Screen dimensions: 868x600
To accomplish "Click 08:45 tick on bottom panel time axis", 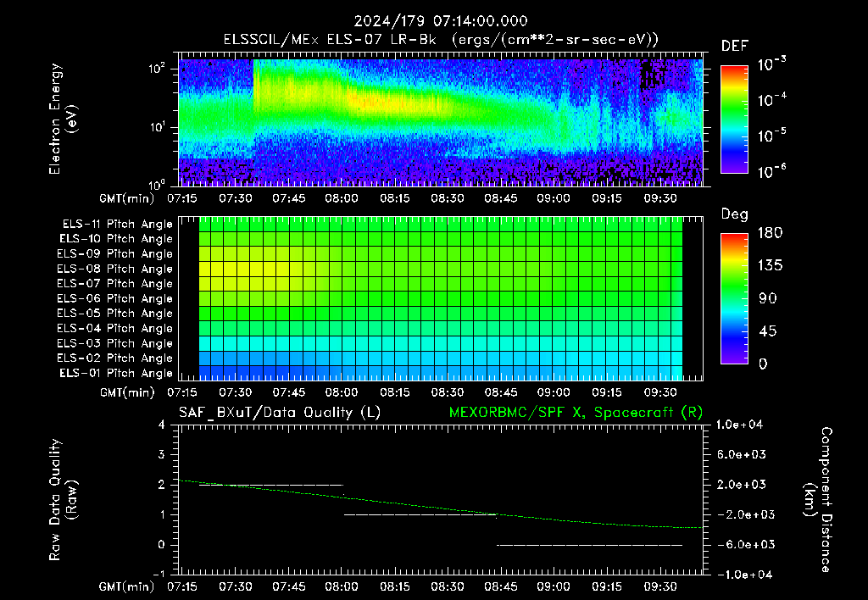I will pyautogui.click(x=501, y=586).
